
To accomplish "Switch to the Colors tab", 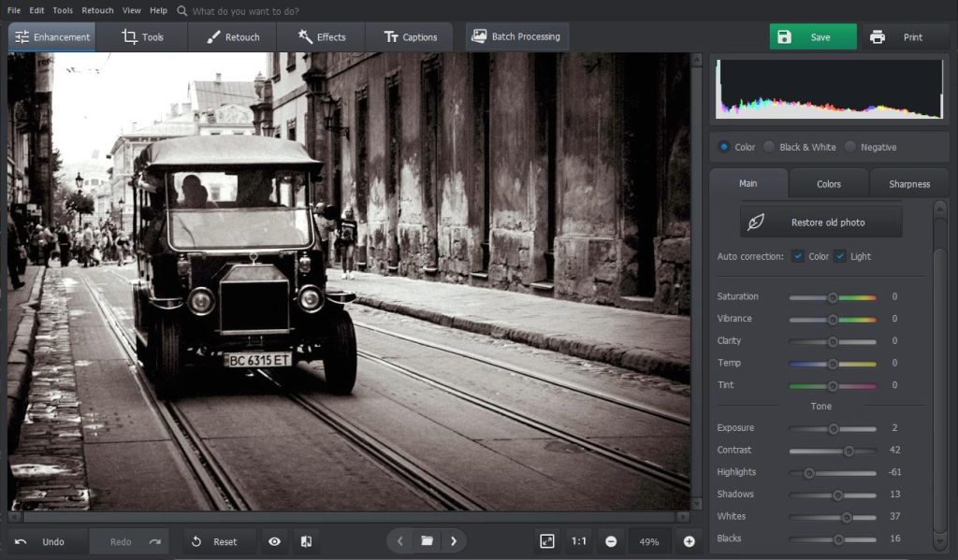I will [x=828, y=183].
